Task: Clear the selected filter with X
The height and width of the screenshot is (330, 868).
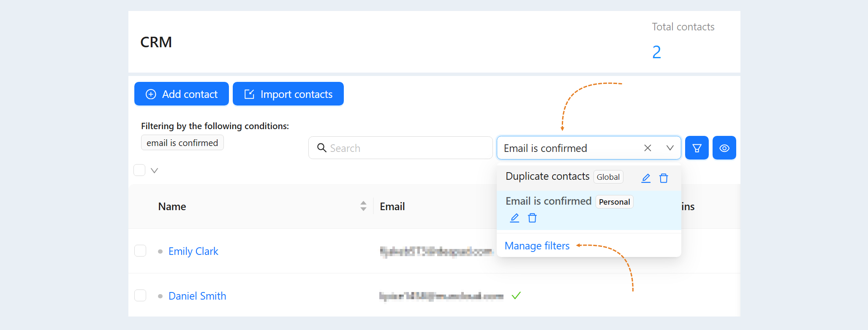Action: pos(648,148)
